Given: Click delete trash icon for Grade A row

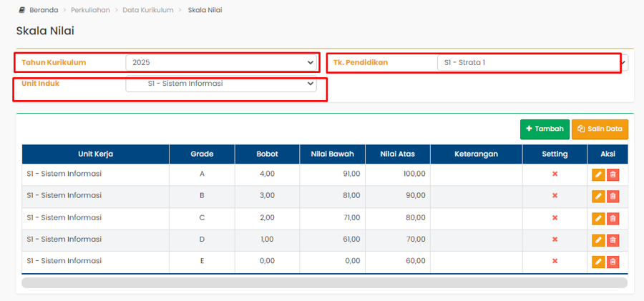Looking at the screenshot, I should click(x=613, y=174).
